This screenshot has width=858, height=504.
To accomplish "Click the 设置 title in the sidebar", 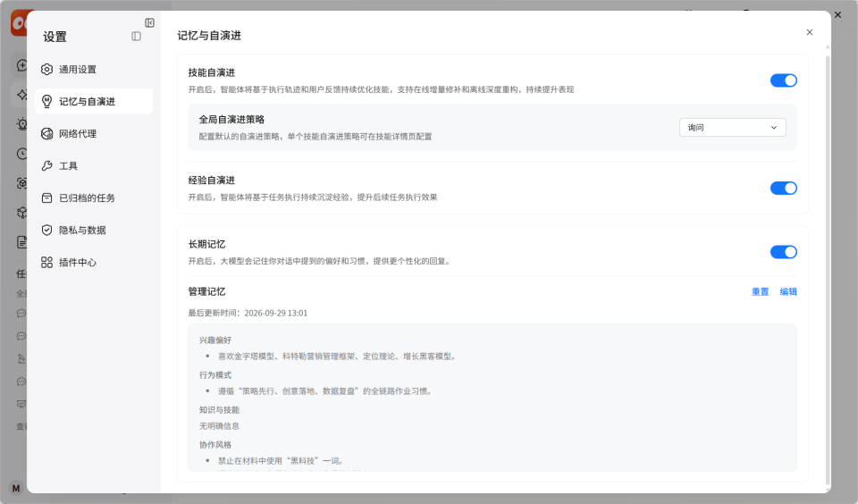I will pyautogui.click(x=55, y=37).
